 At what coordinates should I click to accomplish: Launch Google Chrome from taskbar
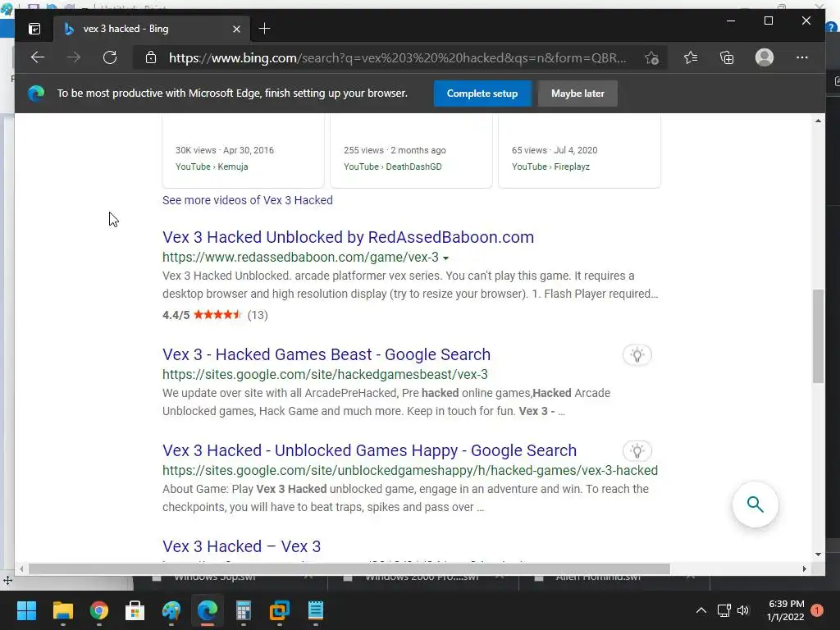click(x=99, y=610)
